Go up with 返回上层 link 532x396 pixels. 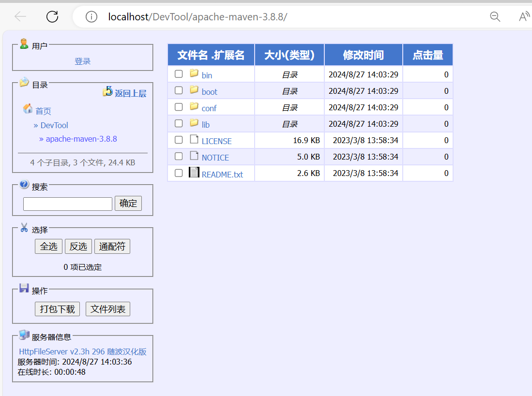[130, 93]
